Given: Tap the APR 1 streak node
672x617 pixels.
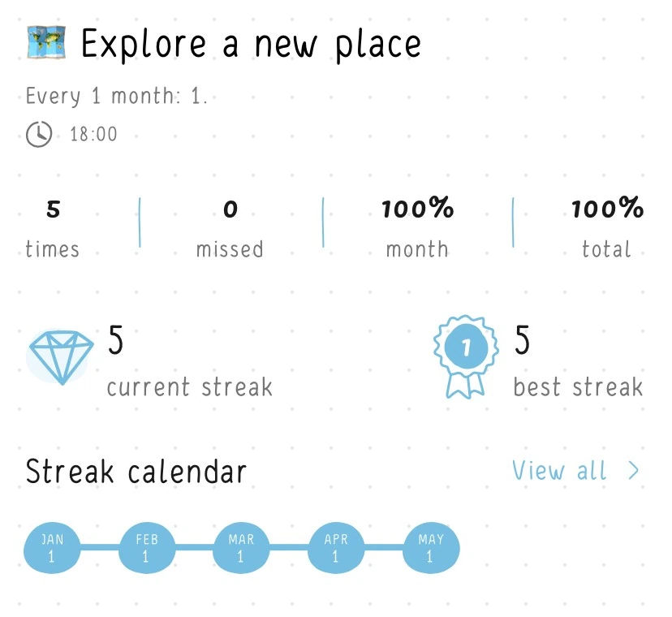Looking at the screenshot, I should click(335, 547).
